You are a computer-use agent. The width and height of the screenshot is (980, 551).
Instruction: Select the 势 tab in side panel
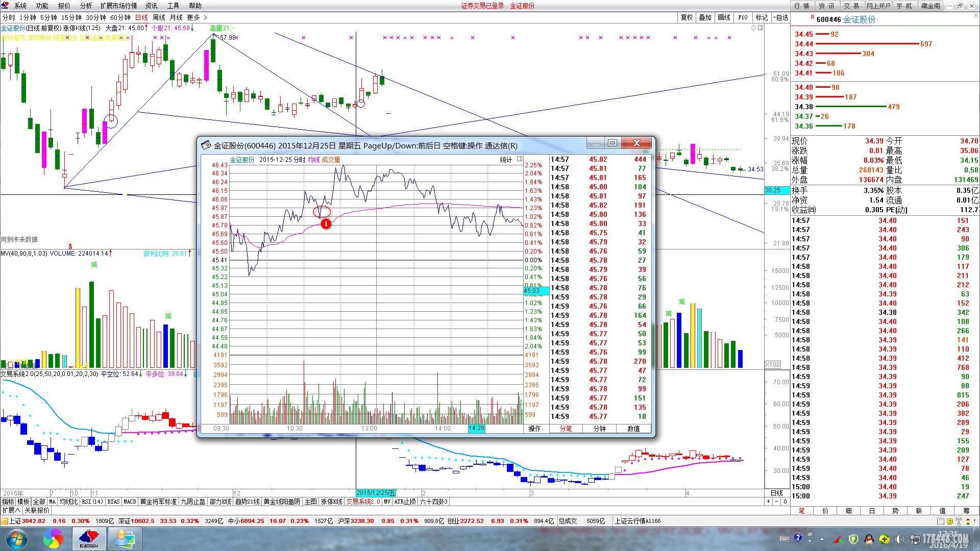[895, 510]
